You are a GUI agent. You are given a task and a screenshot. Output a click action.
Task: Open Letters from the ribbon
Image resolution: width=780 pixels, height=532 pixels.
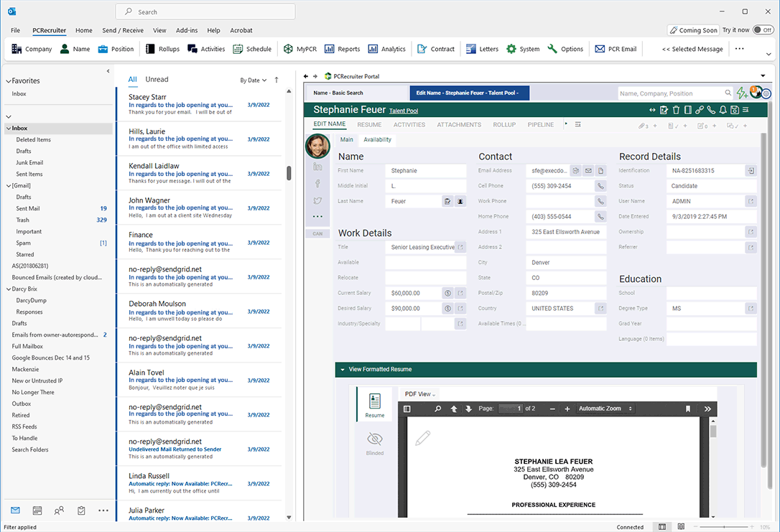(482, 49)
